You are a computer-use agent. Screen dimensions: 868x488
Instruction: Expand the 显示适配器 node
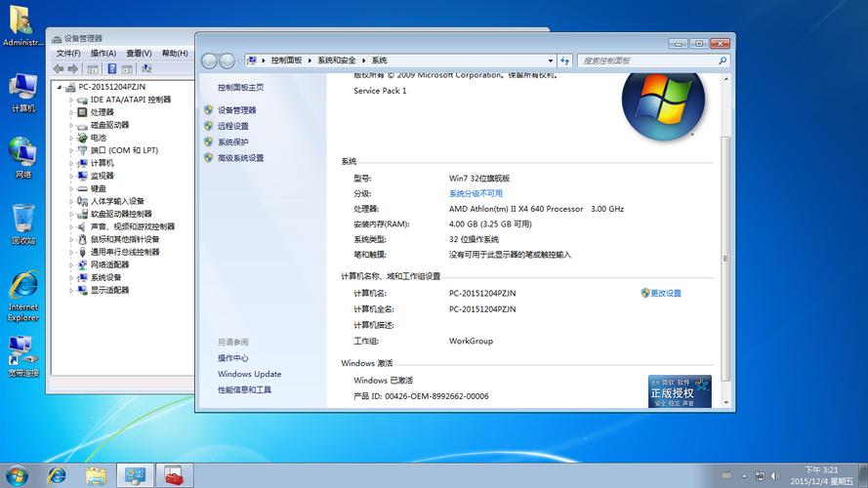point(71,291)
